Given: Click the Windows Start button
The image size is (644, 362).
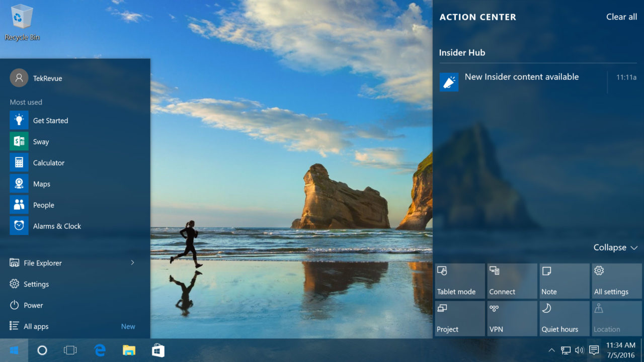Looking at the screenshot, I should point(14,350).
